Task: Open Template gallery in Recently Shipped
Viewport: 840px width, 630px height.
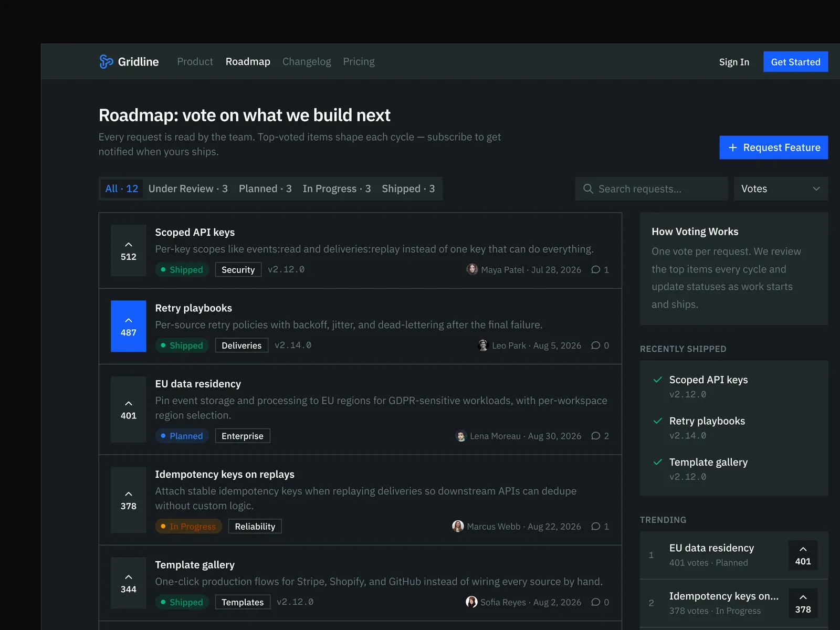Action: click(x=708, y=462)
